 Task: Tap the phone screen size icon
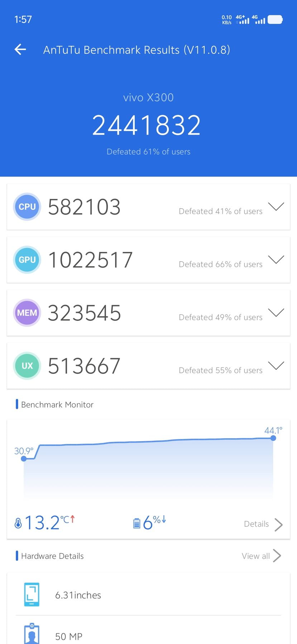(32, 595)
